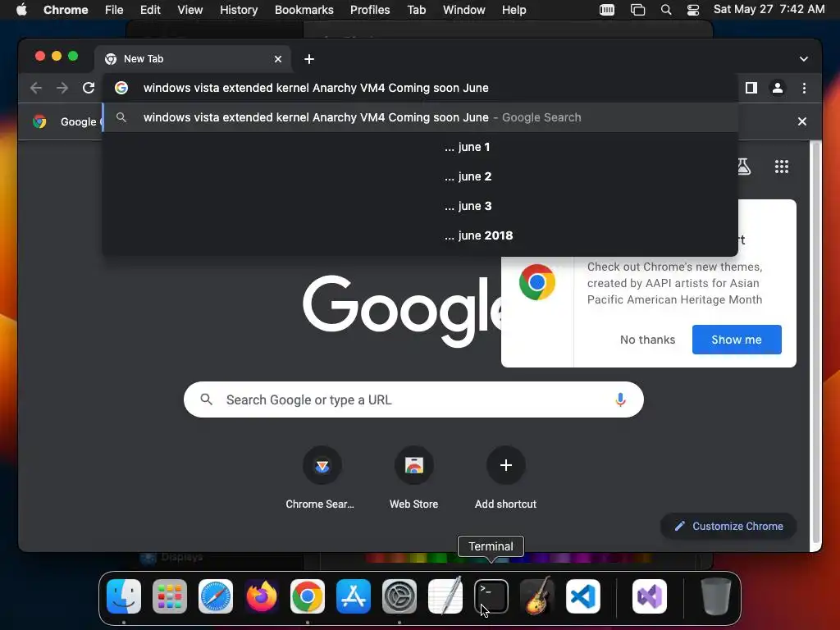Launch Firefox from the Dock

coord(262,596)
